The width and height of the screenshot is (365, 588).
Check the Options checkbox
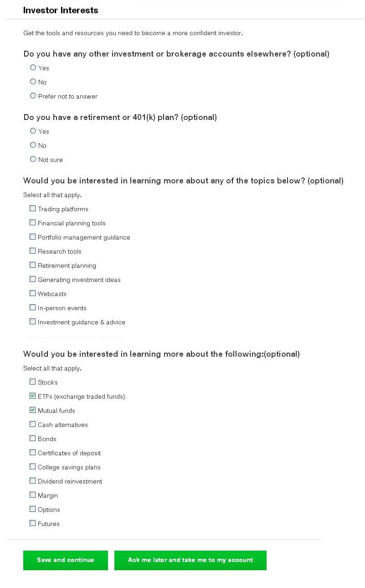[x=32, y=509]
